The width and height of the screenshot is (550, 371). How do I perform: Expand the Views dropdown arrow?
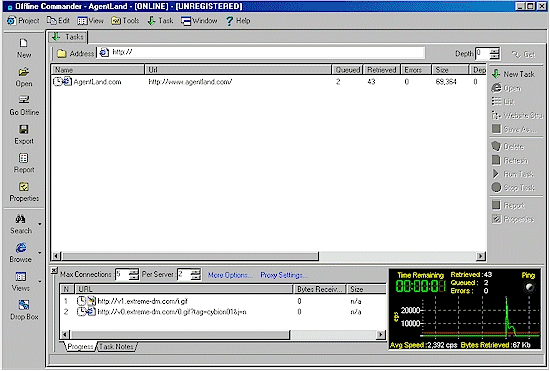40,281
